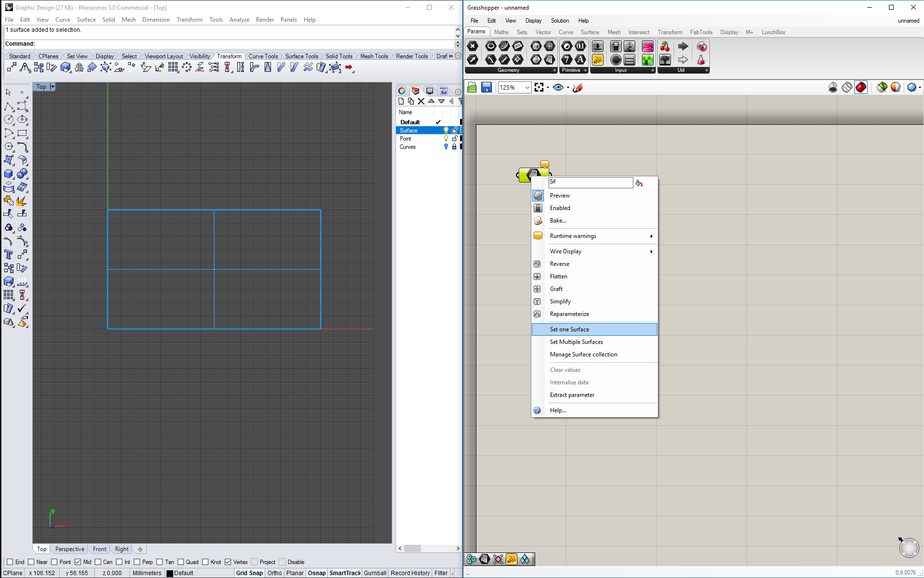Select the Rhino pointer cursor tool
The image size is (924, 578).
click(9, 92)
